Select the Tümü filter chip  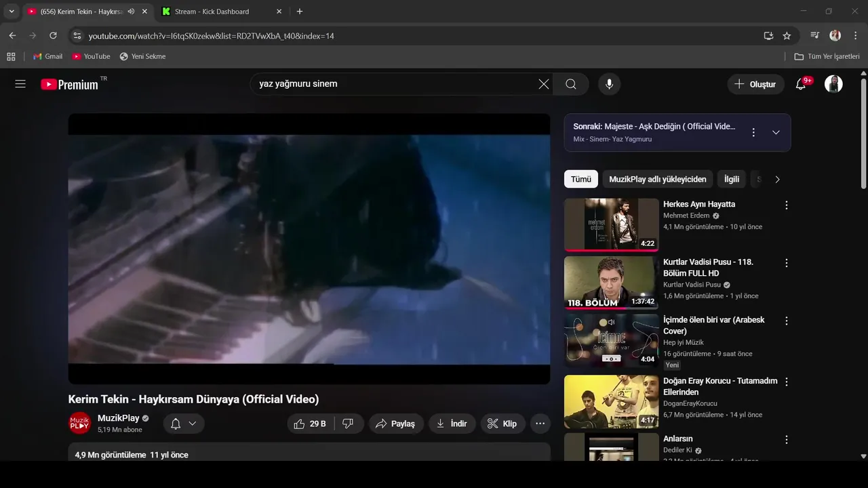coord(581,179)
